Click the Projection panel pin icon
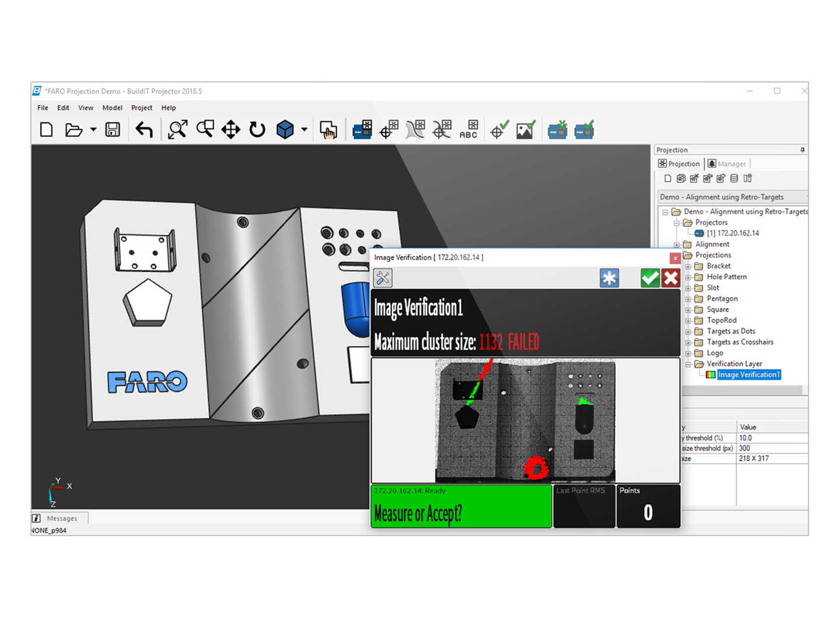The image size is (840, 630). tap(803, 150)
